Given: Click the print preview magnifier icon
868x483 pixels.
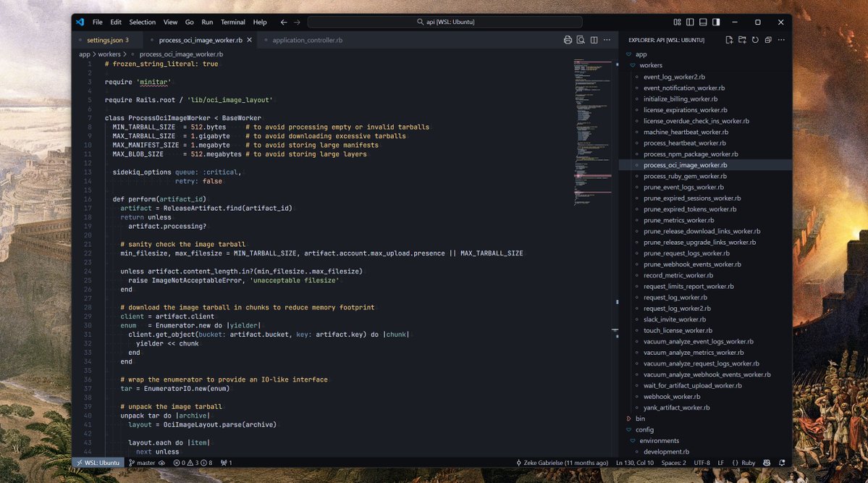Looking at the screenshot, I should point(581,40).
